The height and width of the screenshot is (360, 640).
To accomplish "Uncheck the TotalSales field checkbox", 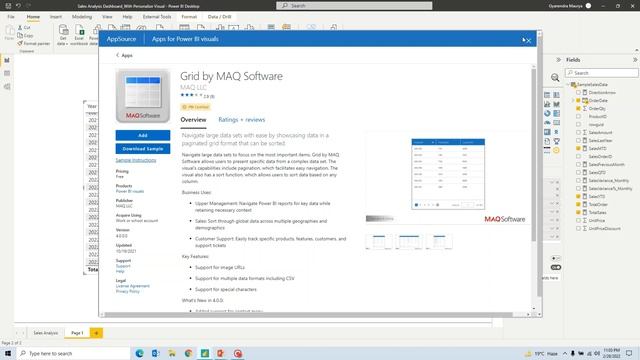I will [x=578, y=213].
